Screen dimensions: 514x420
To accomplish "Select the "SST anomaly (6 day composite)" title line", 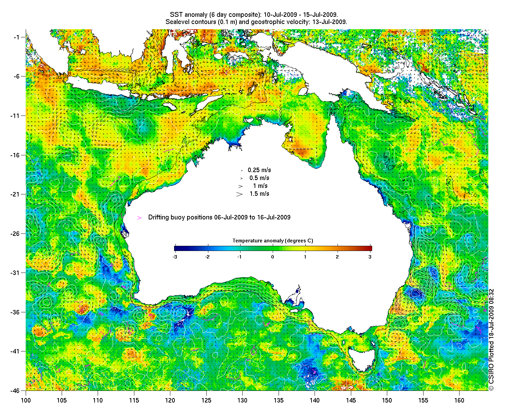I will 254,15.
